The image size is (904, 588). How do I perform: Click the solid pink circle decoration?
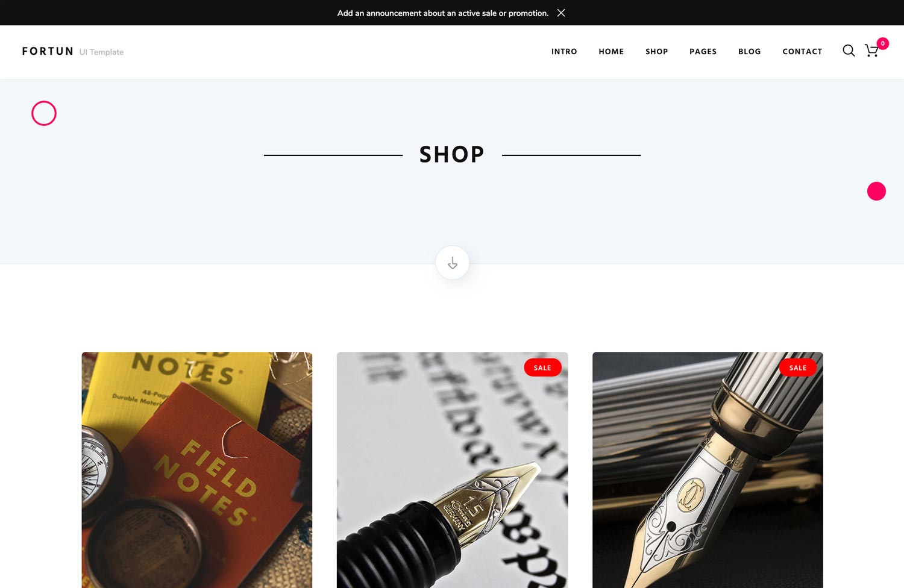876,191
